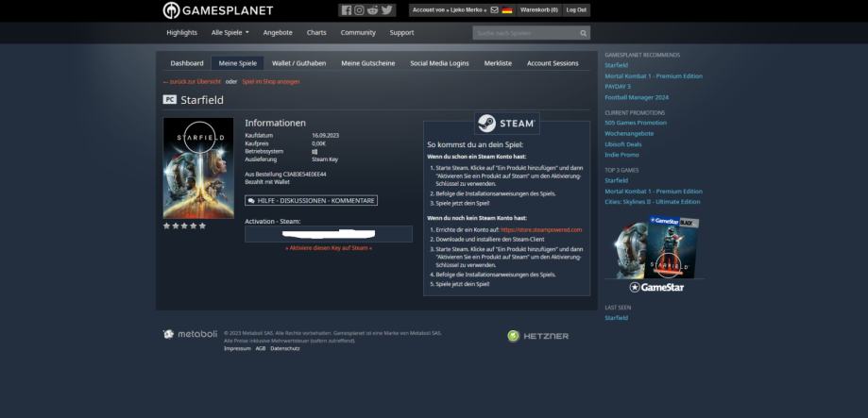Open the Account Sessions tab
The width and height of the screenshot is (868, 418).
pyautogui.click(x=553, y=63)
